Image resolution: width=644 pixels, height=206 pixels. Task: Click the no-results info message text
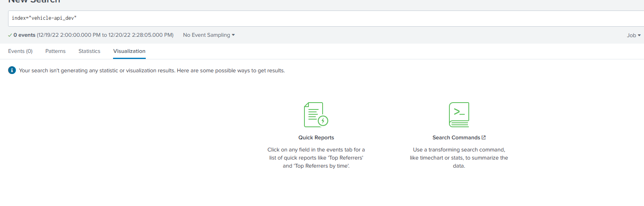pyautogui.click(x=152, y=71)
